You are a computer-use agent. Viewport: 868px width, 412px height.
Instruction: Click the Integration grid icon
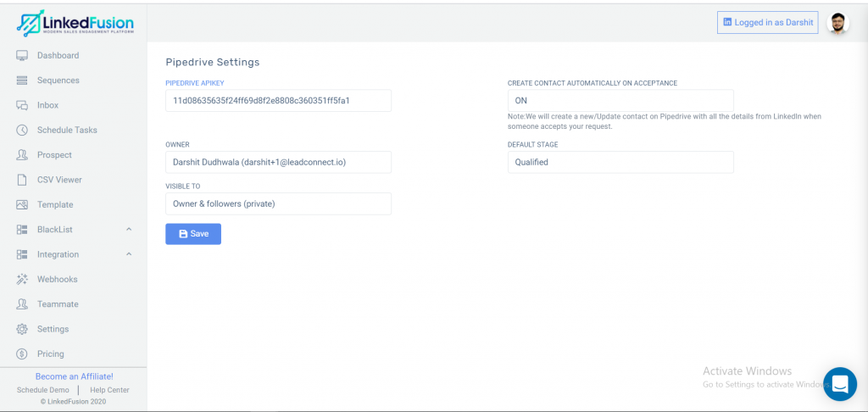pos(22,254)
